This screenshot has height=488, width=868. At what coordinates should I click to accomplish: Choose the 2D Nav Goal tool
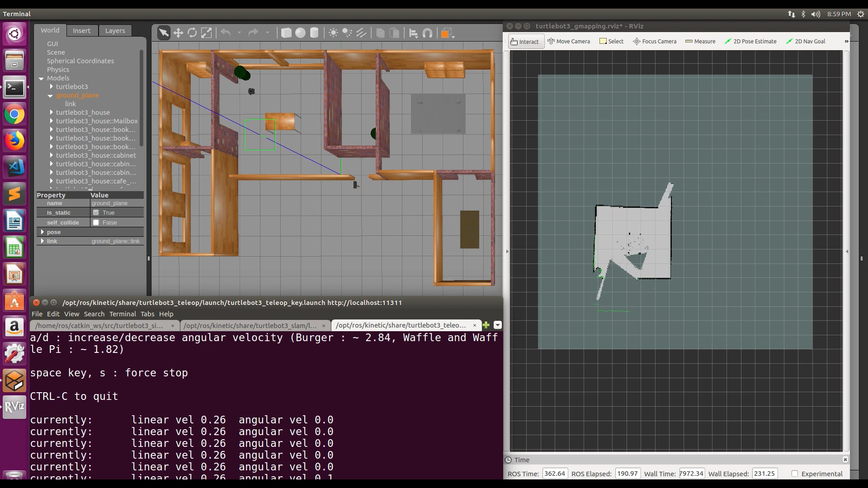click(805, 41)
